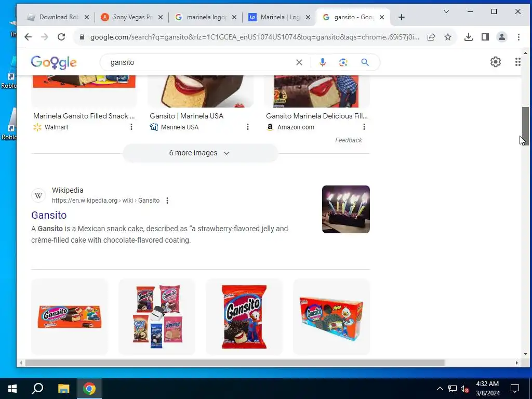The image size is (532, 399).
Task: Click network icon in system tray
Action: (x=453, y=389)
